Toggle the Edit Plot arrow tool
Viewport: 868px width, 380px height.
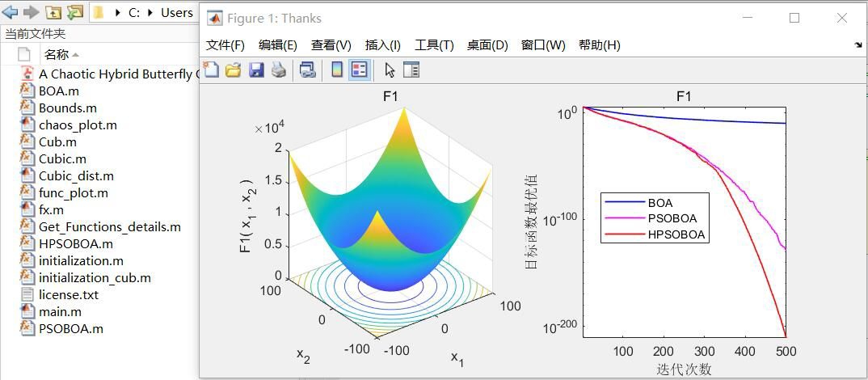click(390, 70)
